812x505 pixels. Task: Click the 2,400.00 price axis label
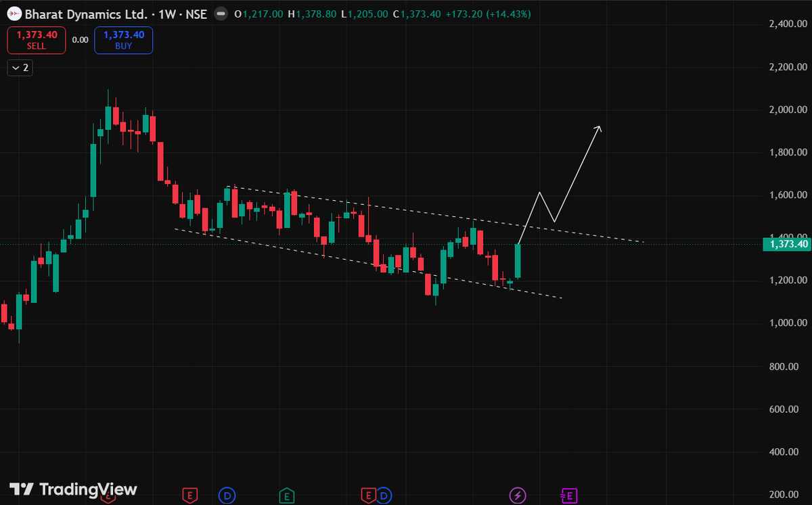(x=788, y=24)
